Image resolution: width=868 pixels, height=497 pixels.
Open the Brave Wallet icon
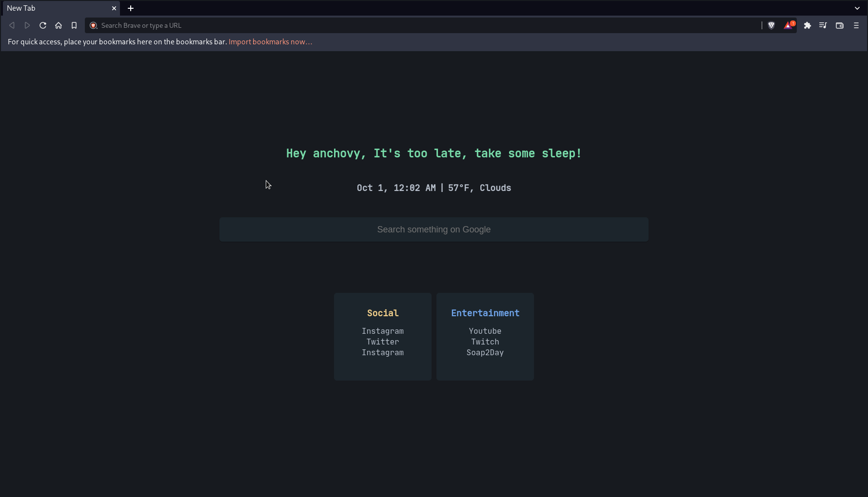(839, 25)
